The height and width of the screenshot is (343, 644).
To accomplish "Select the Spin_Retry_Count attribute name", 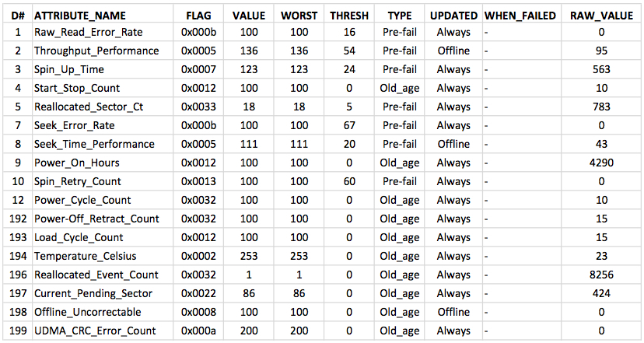I will click(x=78, y=181).
